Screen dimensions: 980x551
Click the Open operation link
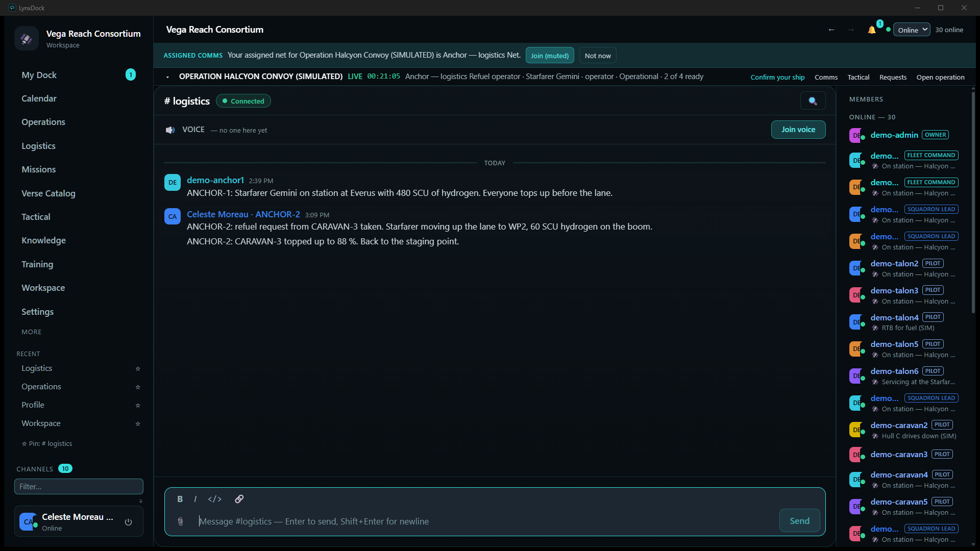click(940, 77)
